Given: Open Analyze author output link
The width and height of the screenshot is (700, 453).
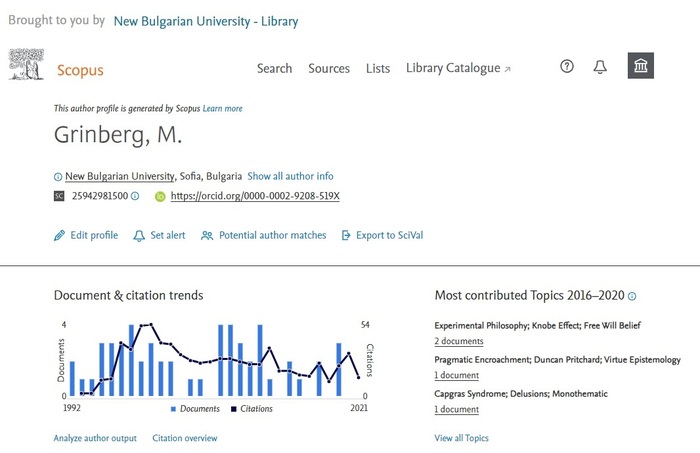Looking at the screenshot, I should 95,438.
